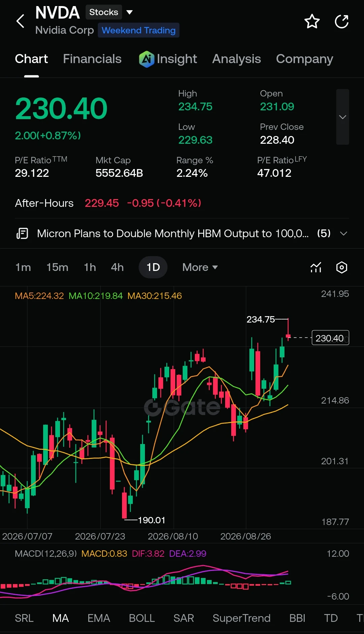
Task: Tap the 230.40 price label on chart
Action: coord(330,338)
